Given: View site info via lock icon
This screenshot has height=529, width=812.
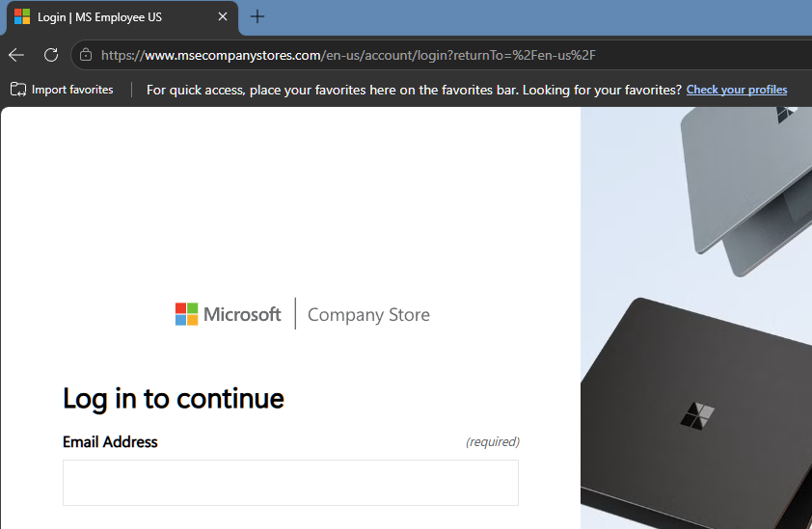Looking at the screenshot, I should pyautogui.click(x=86, y=55).
